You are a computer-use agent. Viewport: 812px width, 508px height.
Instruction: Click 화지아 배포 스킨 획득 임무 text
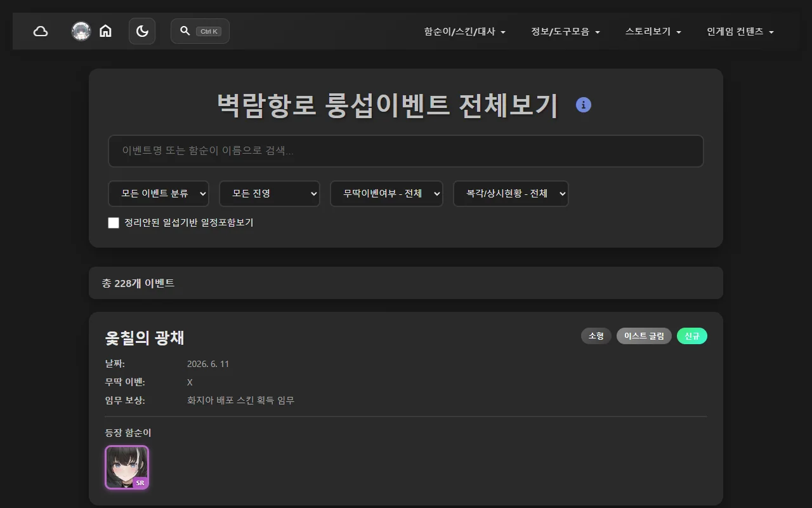pyautogui.click(x=240, y=401)
